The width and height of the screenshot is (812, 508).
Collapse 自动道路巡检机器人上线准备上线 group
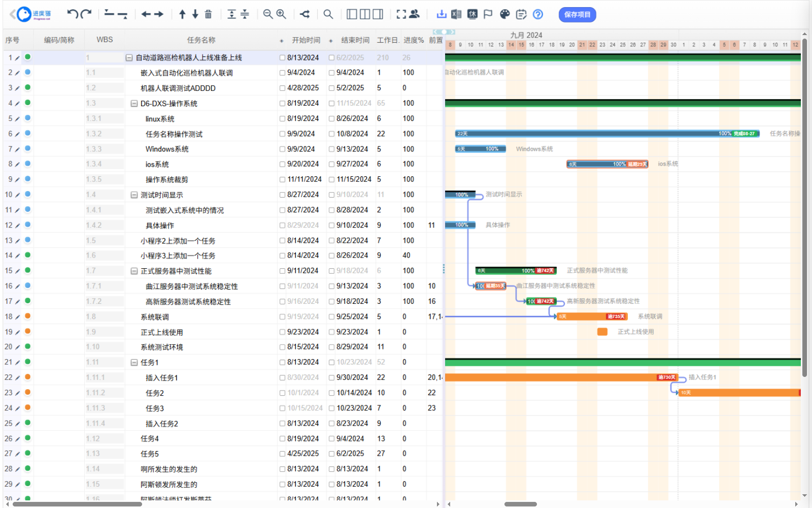(x=129, y=58)
